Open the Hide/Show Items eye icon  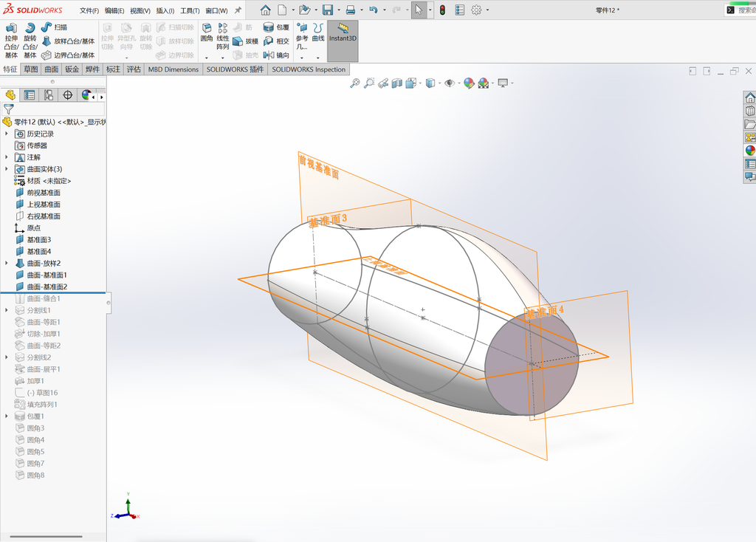click(x=450, y=83)
